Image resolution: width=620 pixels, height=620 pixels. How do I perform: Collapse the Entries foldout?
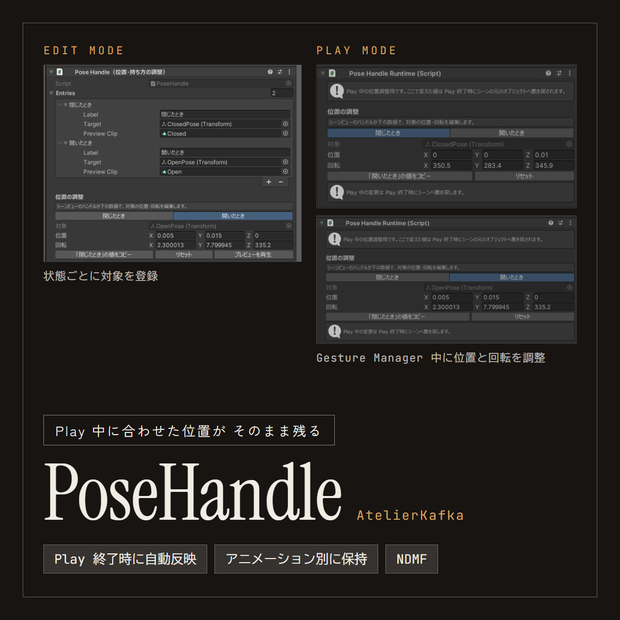click(51, 93)
